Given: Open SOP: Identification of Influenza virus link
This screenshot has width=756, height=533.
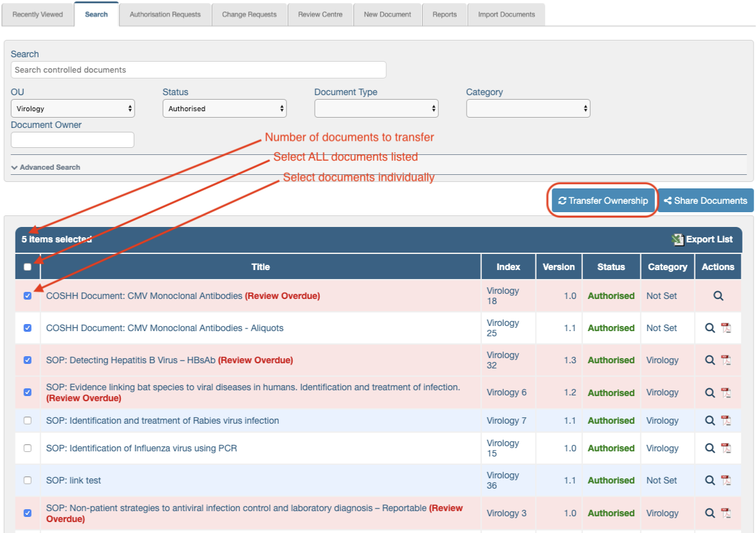Looking at the screenshot, I should click(x=142, y=448).
